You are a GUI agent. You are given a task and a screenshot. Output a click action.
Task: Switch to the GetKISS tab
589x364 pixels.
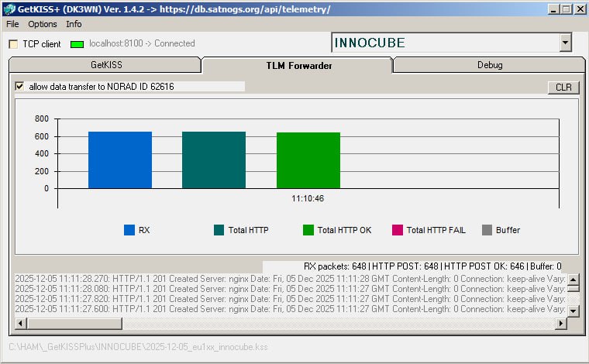click(105, 65)
